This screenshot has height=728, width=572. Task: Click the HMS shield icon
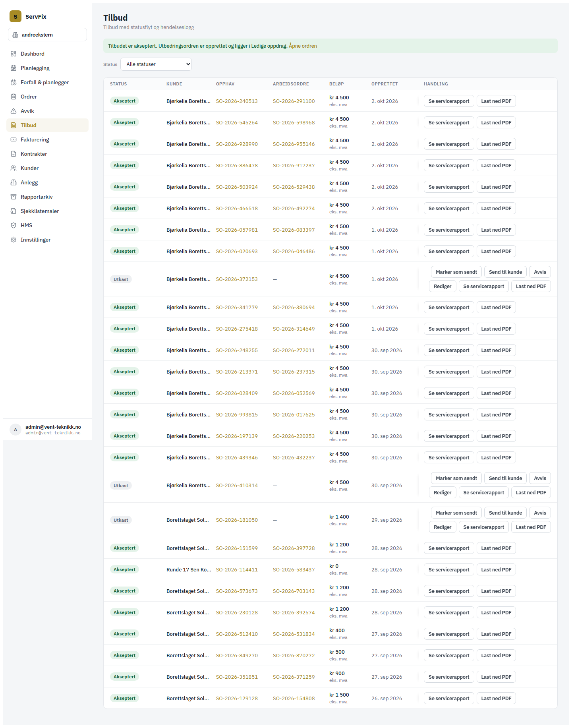[x=14, y=225]
